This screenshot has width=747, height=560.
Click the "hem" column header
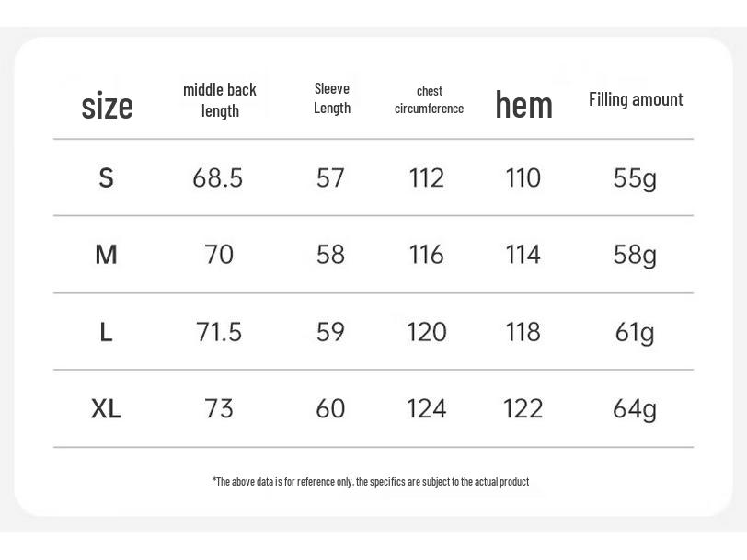click(x=523, y=105)
